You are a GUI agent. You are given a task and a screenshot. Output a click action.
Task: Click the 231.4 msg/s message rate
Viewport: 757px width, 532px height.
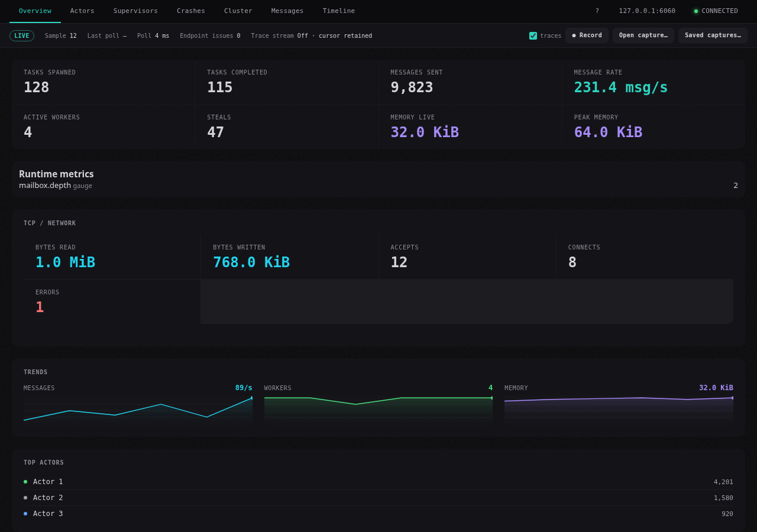pyautogui.click(x=621, y=87)
